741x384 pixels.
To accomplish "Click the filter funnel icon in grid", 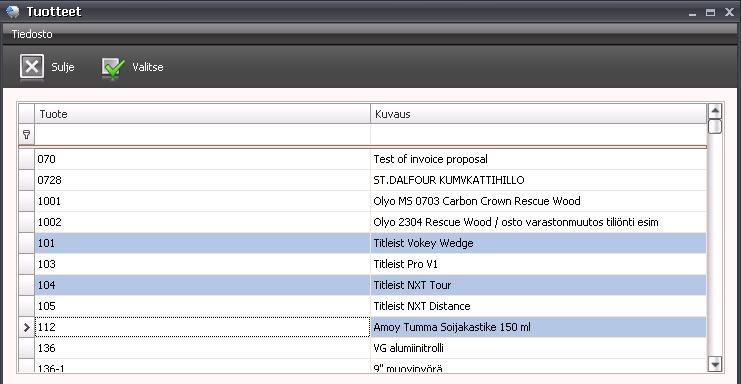I will point(26,135).
